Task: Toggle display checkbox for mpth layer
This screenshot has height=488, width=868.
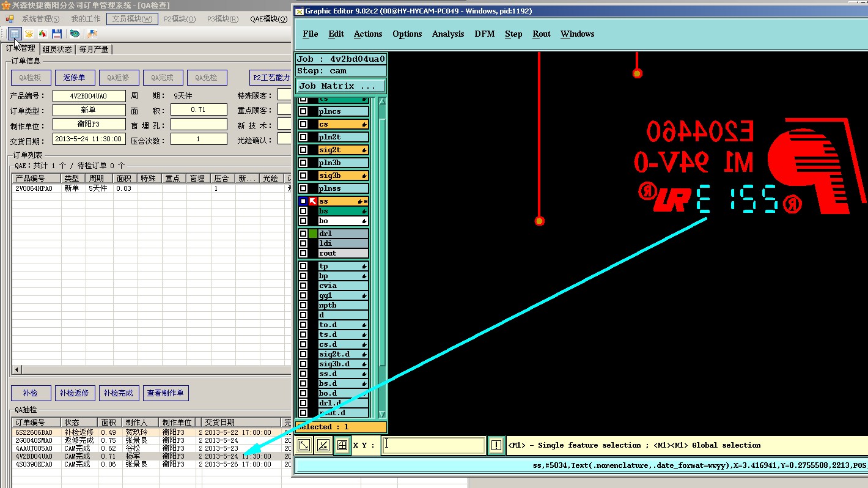Action: coord(303,305)
